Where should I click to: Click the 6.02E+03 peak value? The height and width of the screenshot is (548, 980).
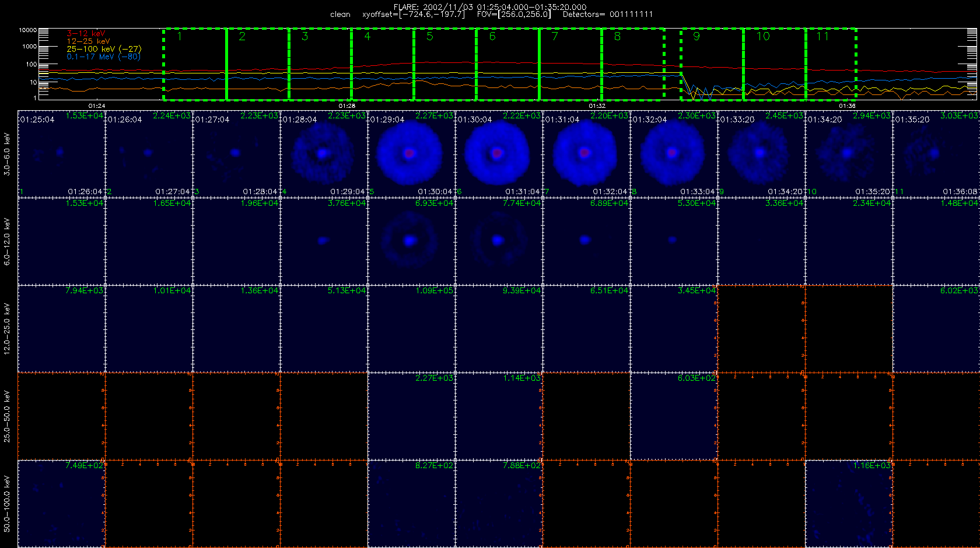pyautogui.click(x=960, y=290)
